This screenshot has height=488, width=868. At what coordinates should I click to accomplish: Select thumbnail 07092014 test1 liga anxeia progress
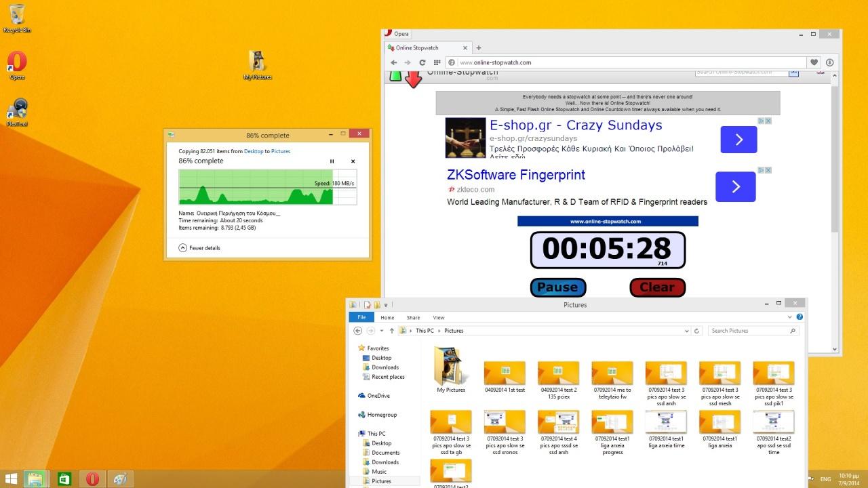coord(612,432)
